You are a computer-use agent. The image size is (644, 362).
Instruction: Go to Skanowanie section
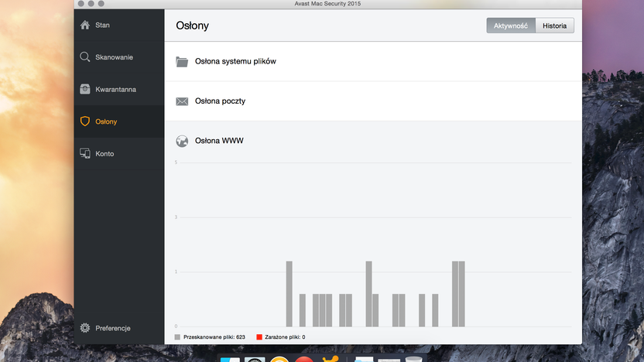[x=119, y=57]
